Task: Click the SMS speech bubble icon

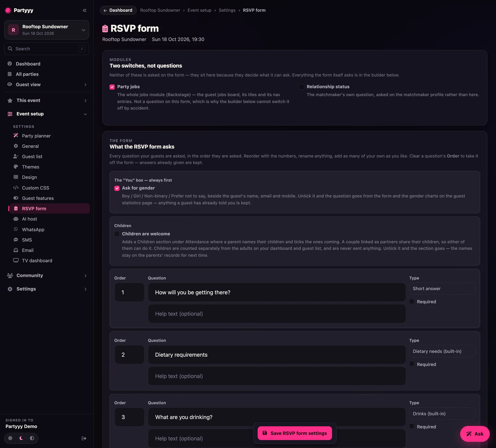Action: pos(16,240)
